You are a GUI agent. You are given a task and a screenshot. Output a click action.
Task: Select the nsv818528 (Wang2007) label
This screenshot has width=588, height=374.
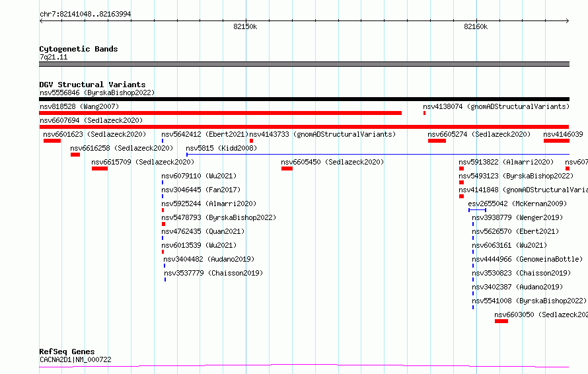(x=79, y=106)
